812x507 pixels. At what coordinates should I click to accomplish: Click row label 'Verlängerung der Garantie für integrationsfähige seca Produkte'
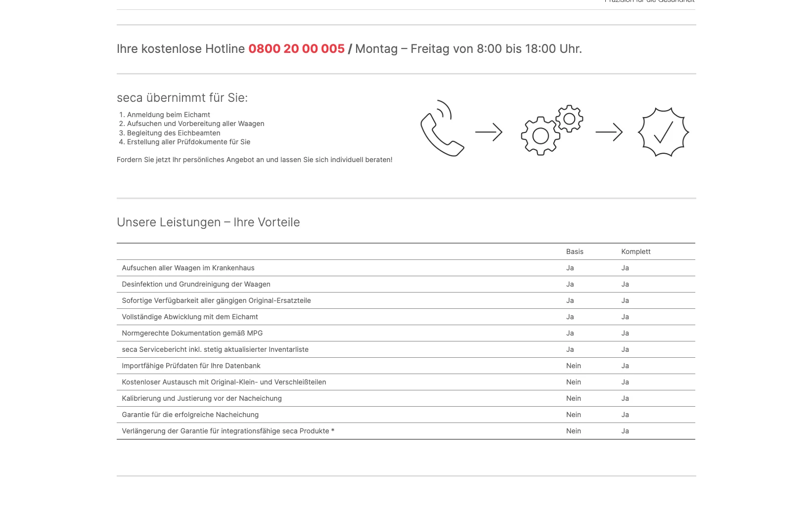click(226, 431)
